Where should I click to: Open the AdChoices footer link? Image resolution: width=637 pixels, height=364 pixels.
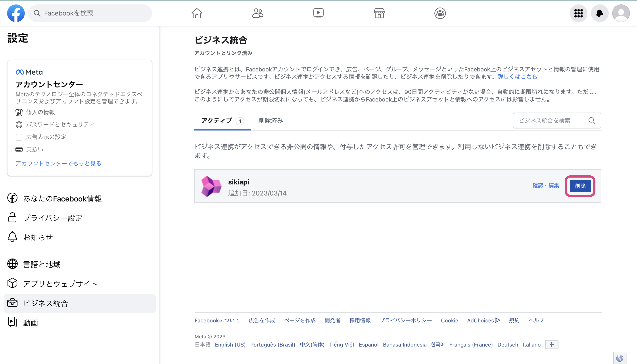pyautogui.click(x=484, y=320)
